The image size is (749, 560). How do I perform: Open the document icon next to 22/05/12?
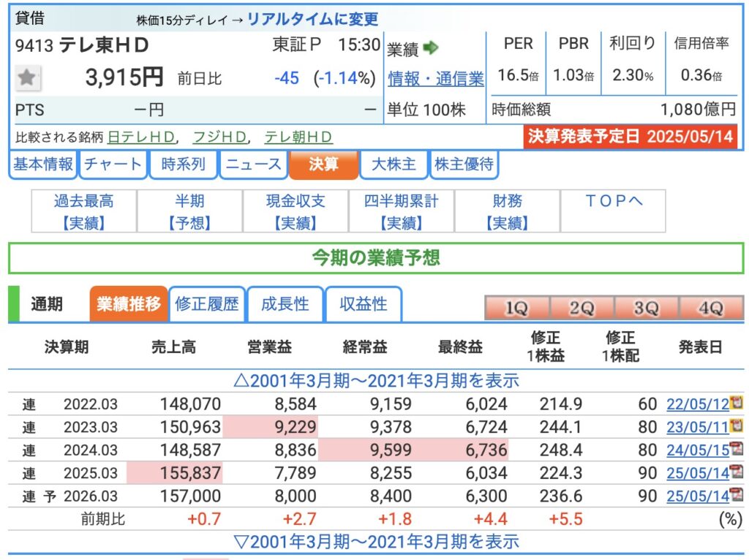coord(737,403)
